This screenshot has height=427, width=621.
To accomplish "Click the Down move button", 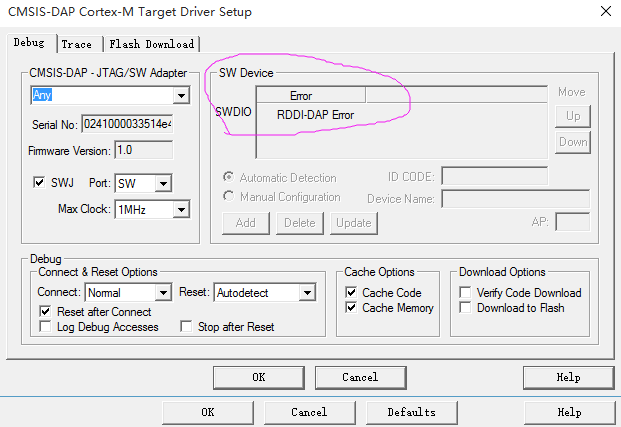I will point(573,142).
